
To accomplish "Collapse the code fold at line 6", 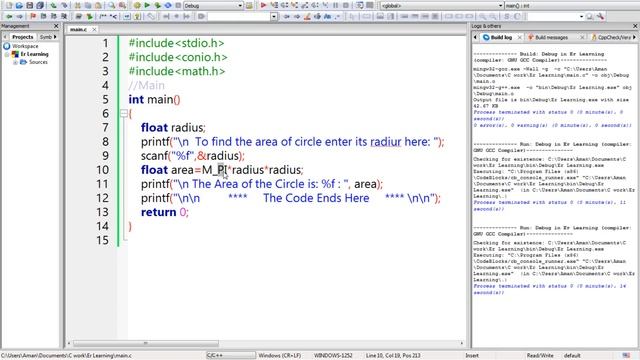I will [x=124, y=114].
